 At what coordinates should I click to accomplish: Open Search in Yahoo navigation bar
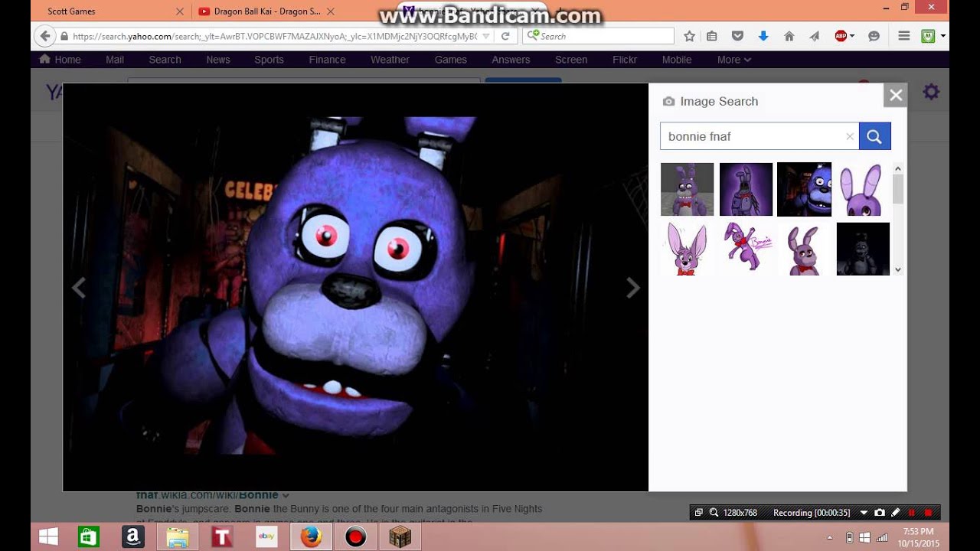(165, 60)
